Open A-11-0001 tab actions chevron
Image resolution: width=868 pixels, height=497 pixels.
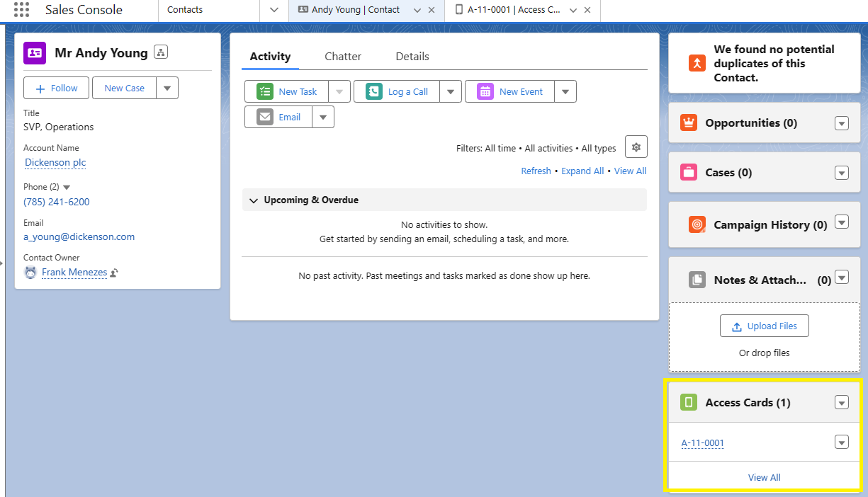coord(573,10)
